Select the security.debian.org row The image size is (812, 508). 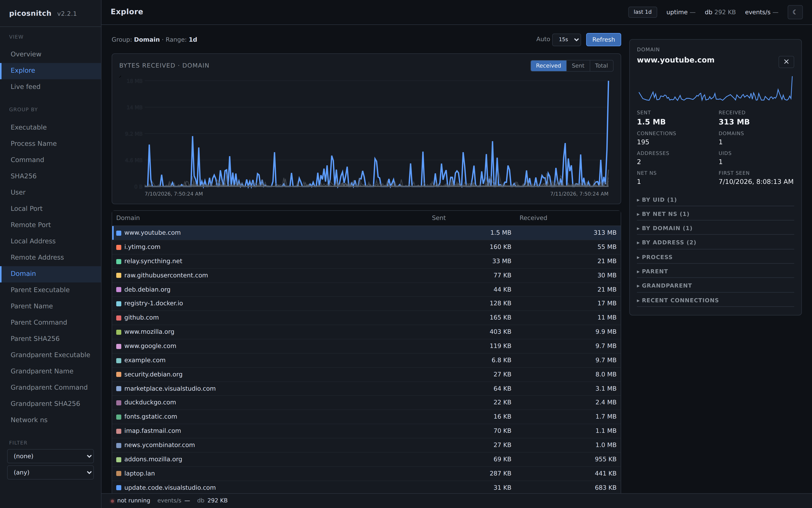pos(366,374)
